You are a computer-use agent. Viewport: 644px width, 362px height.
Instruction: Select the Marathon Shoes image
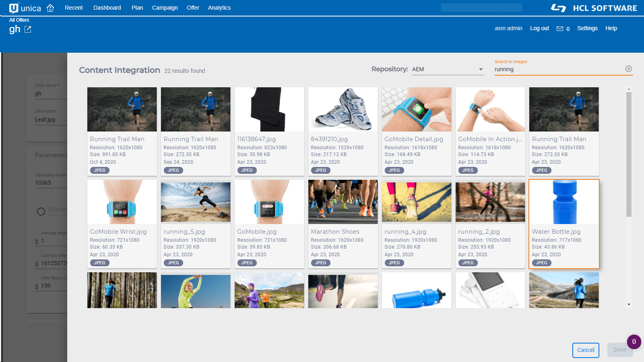(343, 202)
